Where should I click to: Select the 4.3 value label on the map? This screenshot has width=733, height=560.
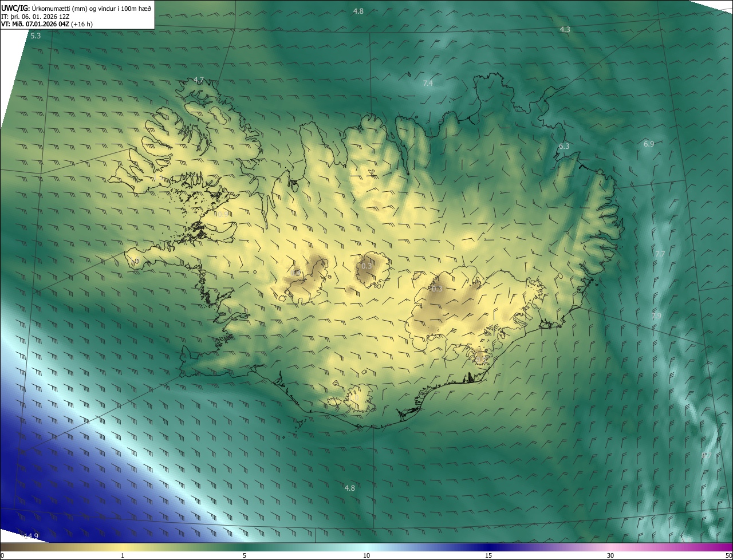click(x=565, y=29)
